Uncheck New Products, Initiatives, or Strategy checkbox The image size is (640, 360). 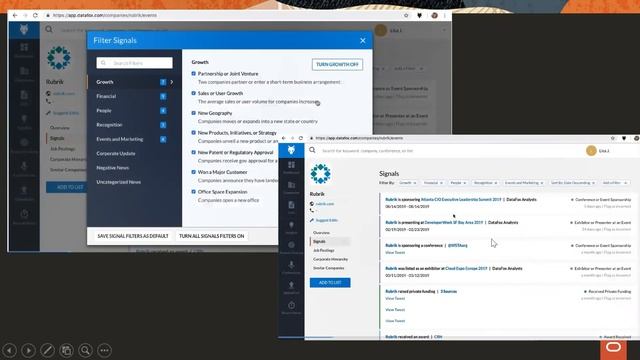tap(193, 132)
